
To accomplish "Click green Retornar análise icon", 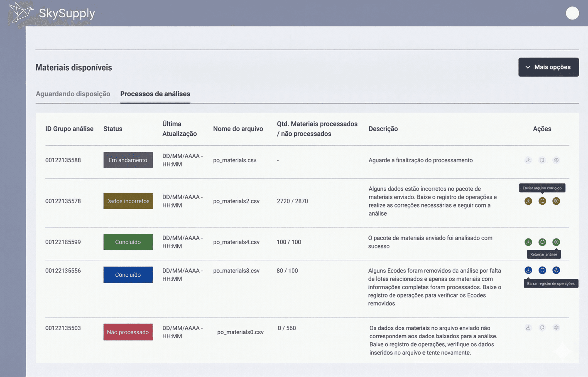I will click(x=556, y=242).
